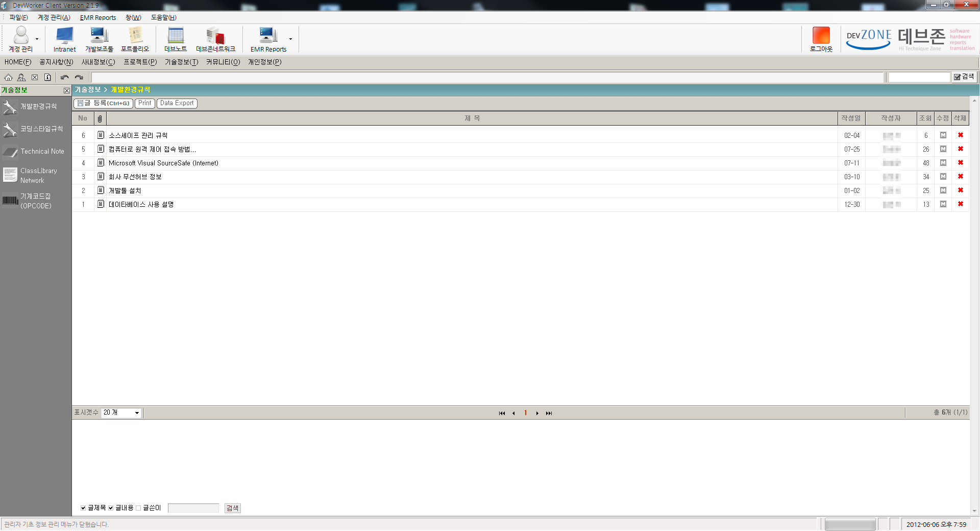Open the 도움말(H) menu
The height and width of the screenshot is (531, 980).
(x=163, y=17)
